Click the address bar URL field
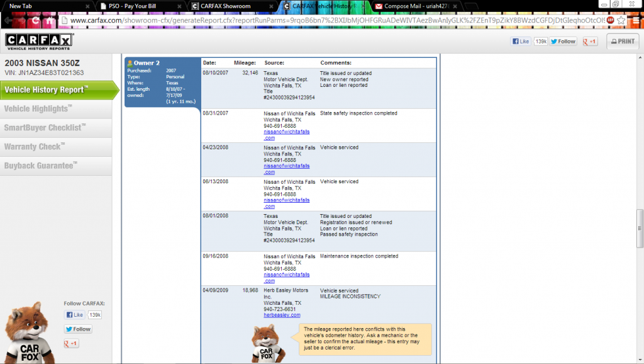 337,20
